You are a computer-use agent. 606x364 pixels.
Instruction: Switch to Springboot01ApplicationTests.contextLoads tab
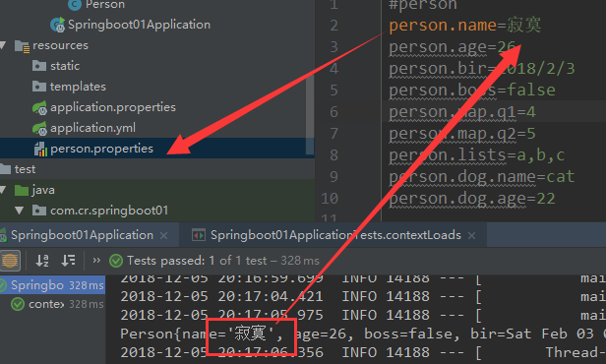pos(335,235)
